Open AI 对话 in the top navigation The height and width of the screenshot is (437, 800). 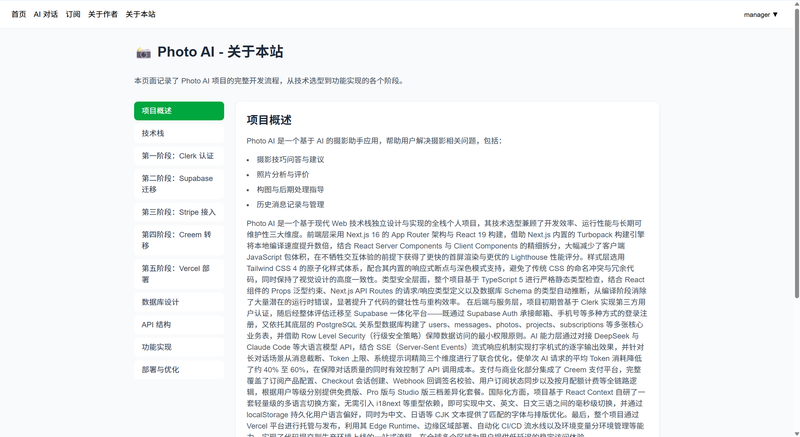click(x=45, y=14)
